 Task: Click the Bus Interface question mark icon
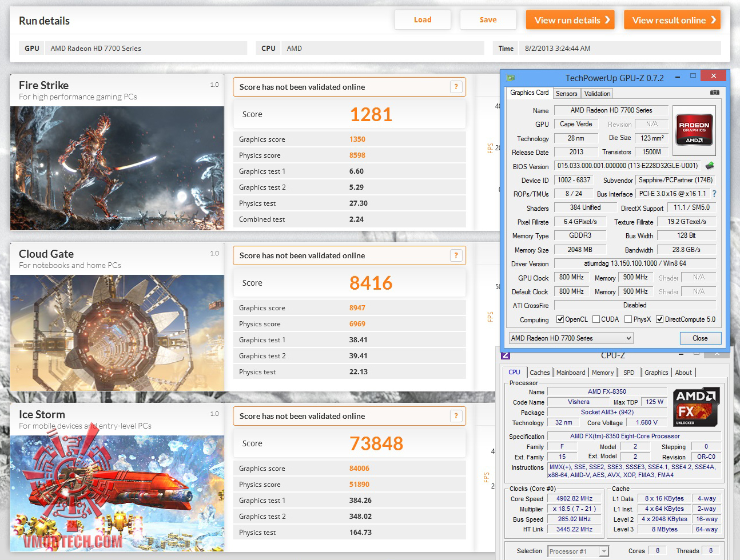714,194
